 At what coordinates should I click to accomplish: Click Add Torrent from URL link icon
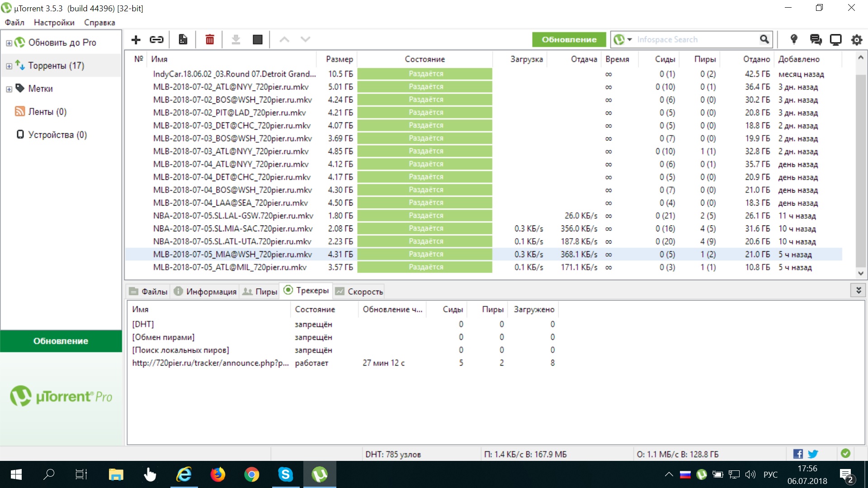coord(156,40)
